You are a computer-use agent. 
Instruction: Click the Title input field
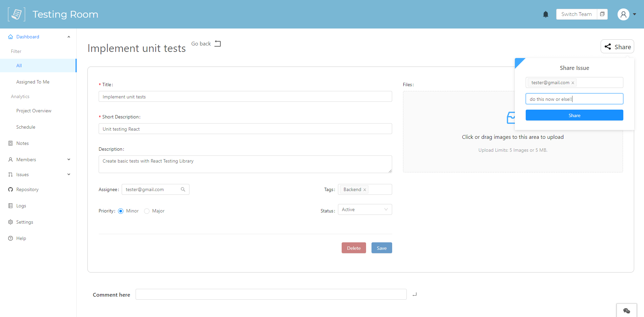[245, 96]
